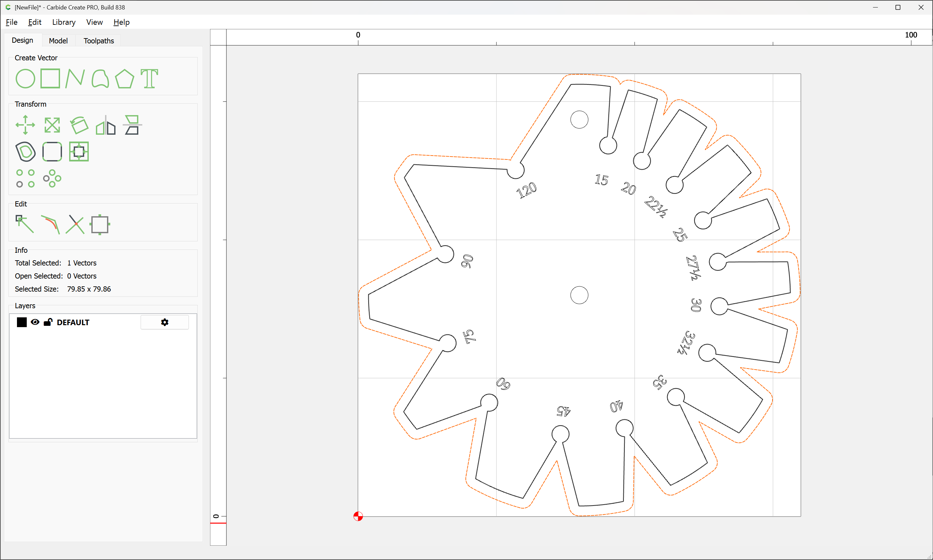Select the Circle vector tool
This screenshot has width=933, height=560.
pos(25,79)
